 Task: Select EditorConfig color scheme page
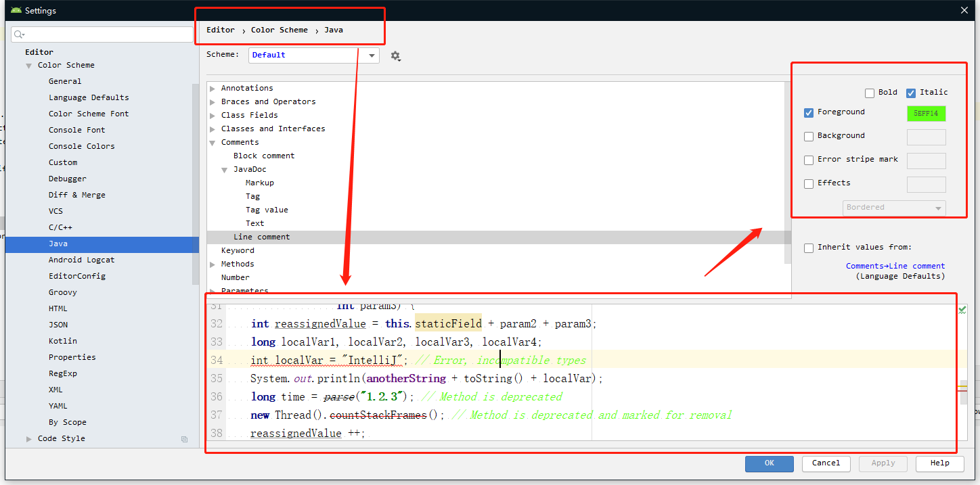point(77,276)
